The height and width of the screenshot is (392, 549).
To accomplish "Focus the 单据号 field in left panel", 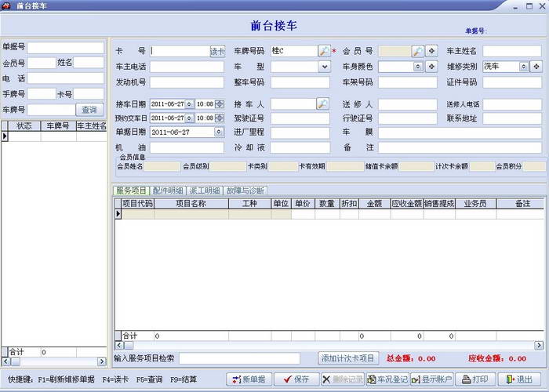I will [66, 48].
